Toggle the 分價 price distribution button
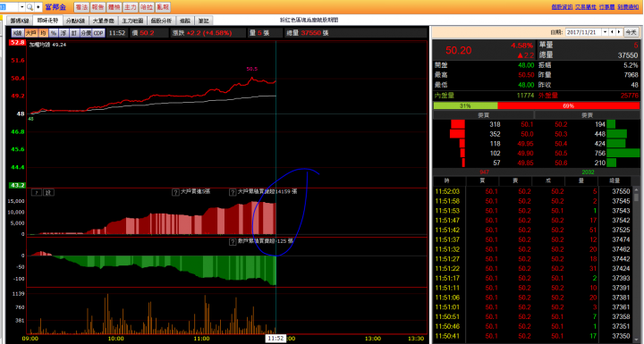The image size is (644, 344). click(86, 33)
